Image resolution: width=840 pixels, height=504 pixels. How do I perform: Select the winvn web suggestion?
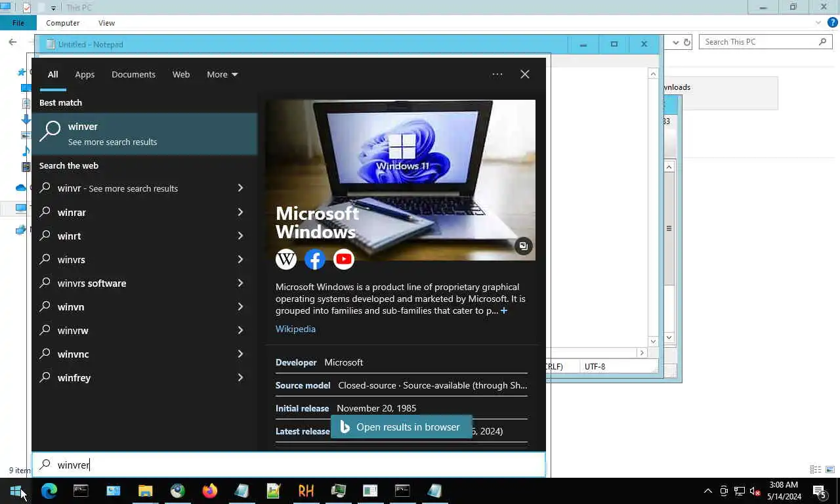pyautogui.click(x=144, y=306)
